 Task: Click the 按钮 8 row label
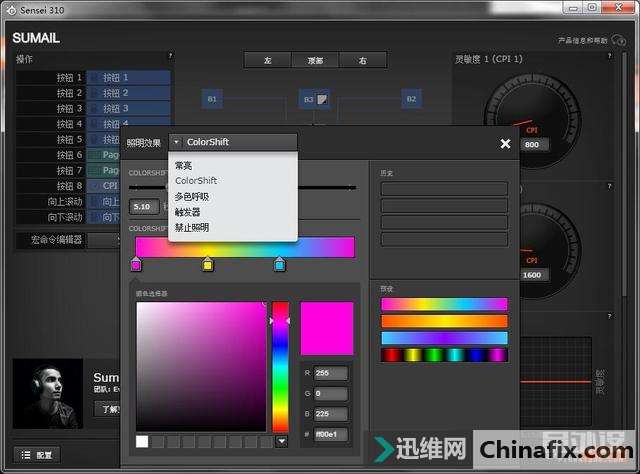[69, 186]
